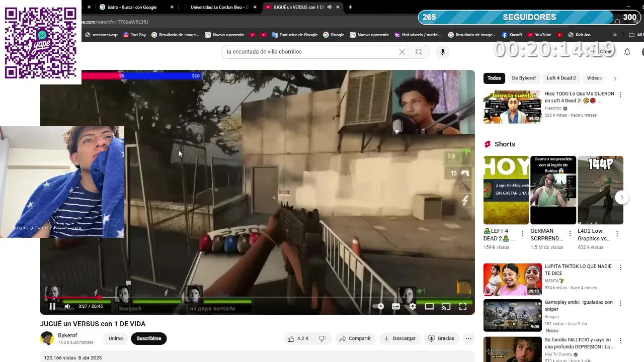Open the 'Kick Ass' bookmark
The height and width of the screenshot is (362, 644).
click(x=579, y=35)
